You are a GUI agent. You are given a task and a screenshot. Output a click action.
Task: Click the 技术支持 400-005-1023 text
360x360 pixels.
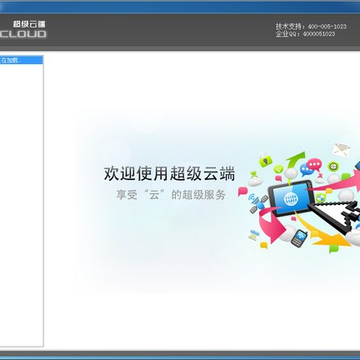pyautogui.click(x=311, y=26)
